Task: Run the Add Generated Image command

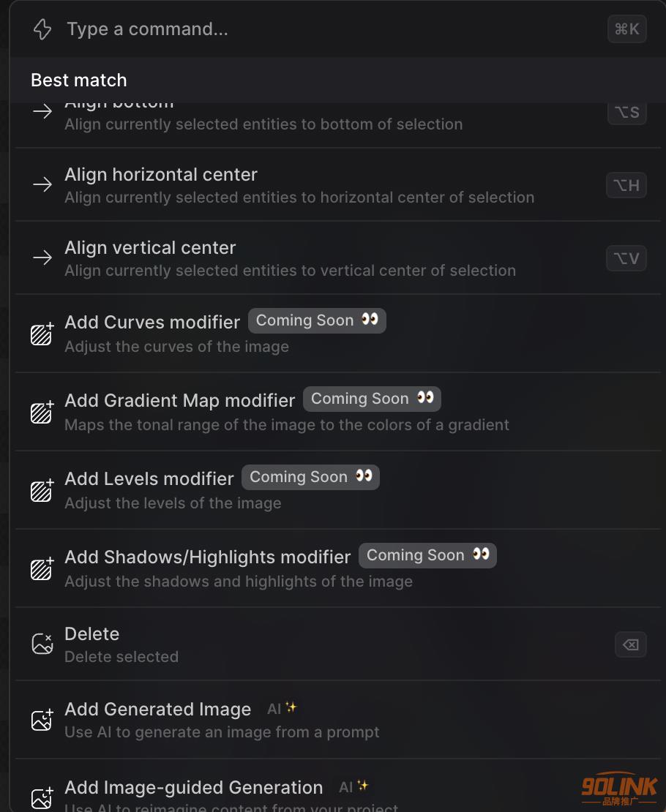Action: pyautogui.click(x=337, y=720)
